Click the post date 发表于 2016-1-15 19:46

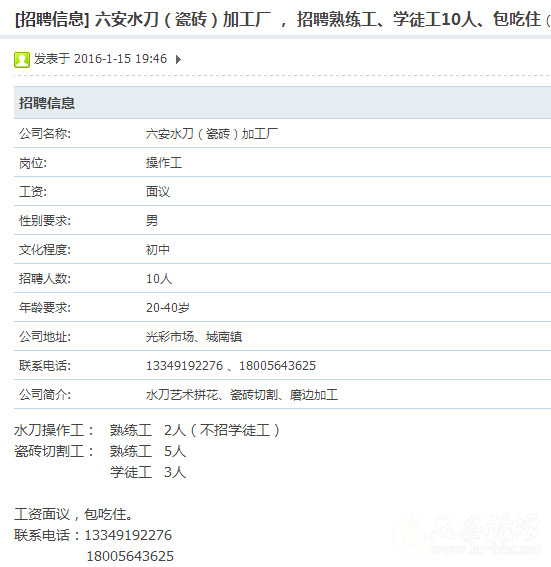click(101, 59)
